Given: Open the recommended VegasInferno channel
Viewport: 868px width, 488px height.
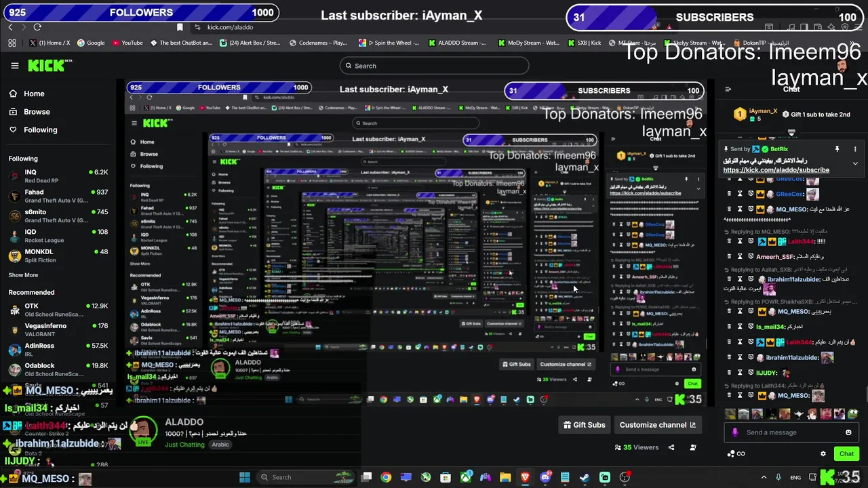Looking at the screenshot, I should point(58,329).
